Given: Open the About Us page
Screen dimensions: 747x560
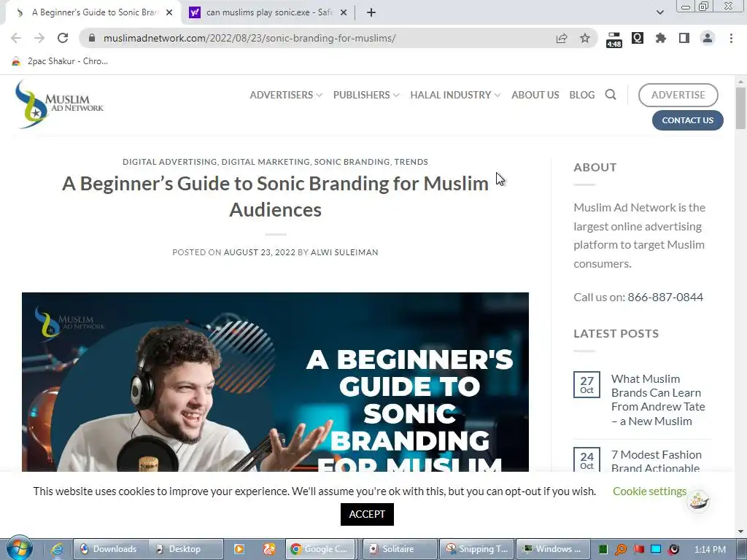Looking at the screenshot, I should (535, 95).
